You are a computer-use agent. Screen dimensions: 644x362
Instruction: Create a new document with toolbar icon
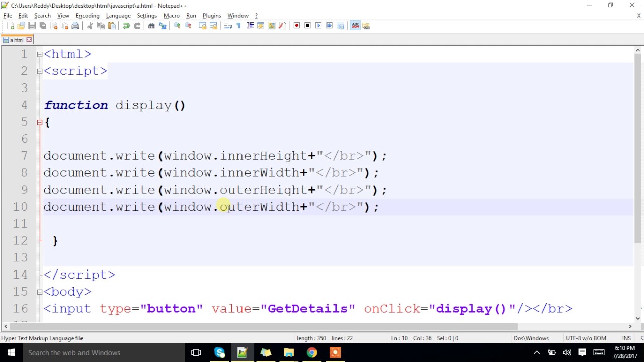click(11, 26)
